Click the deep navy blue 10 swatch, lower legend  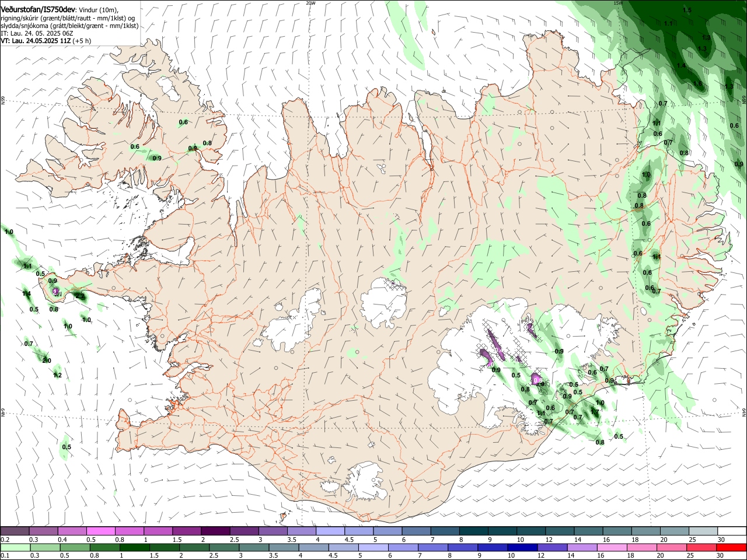(522, 548)
